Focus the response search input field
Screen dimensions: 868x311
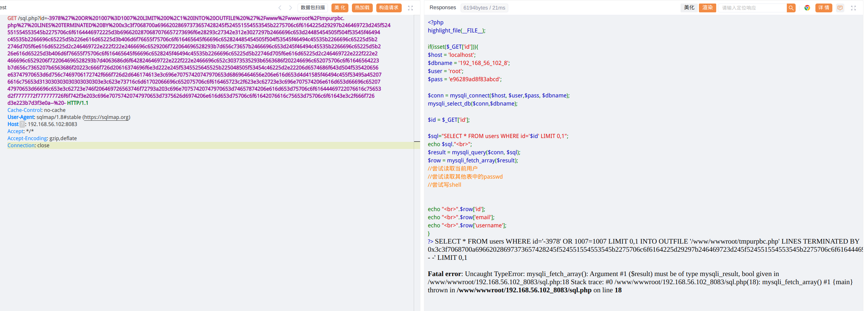pyautogui.click(x=753, y=8)
